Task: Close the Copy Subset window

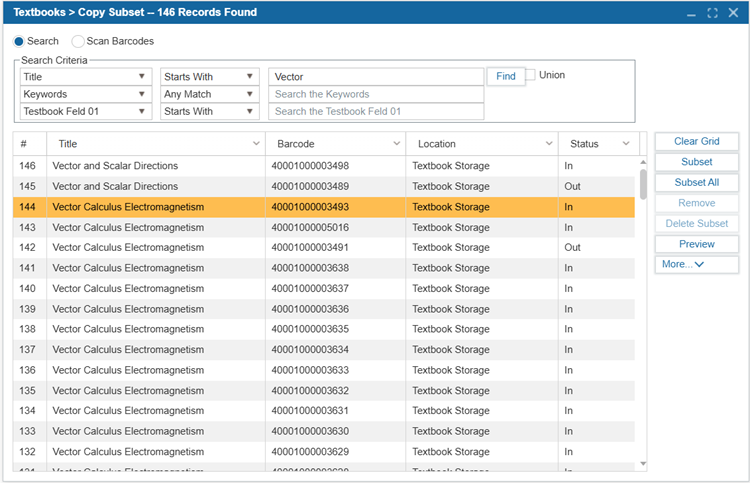Action: tap(733, 13)
